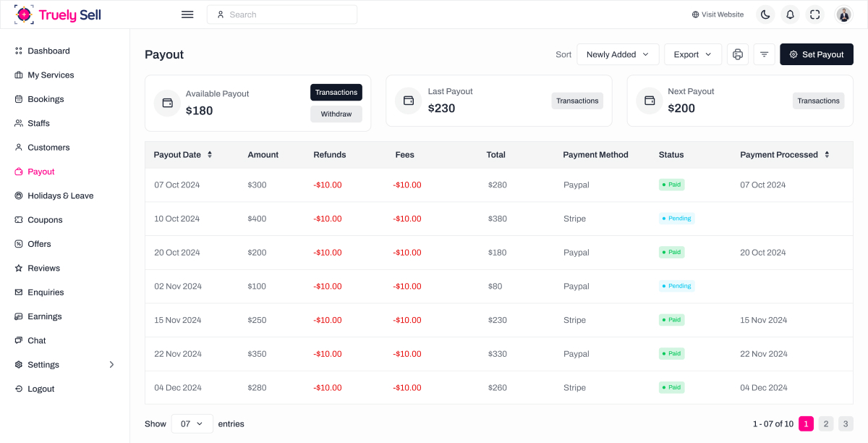The width and height of the screenshot is (868, 443).
Task: Sort by Payout Date column arrows
Action: click(x=210, y=154)
